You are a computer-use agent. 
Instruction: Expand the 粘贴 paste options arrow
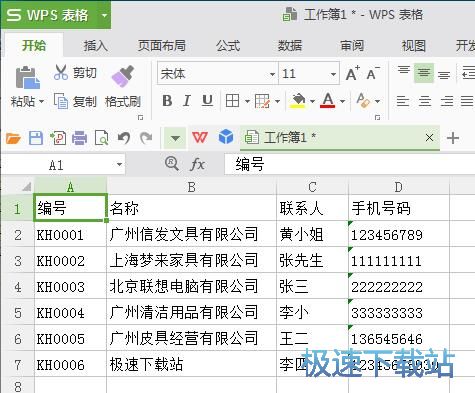(x=41, y=101)
